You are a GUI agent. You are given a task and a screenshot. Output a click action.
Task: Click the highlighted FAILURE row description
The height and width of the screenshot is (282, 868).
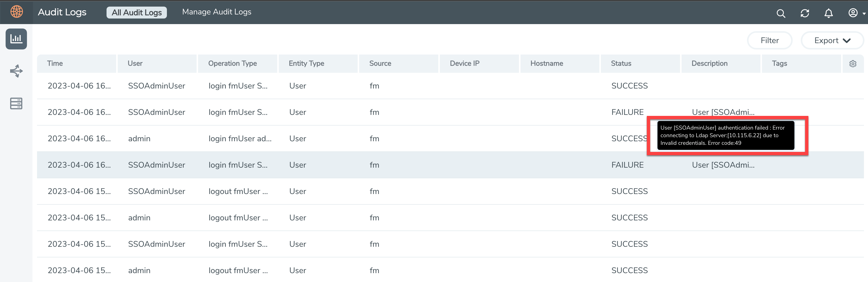[723, 165]
